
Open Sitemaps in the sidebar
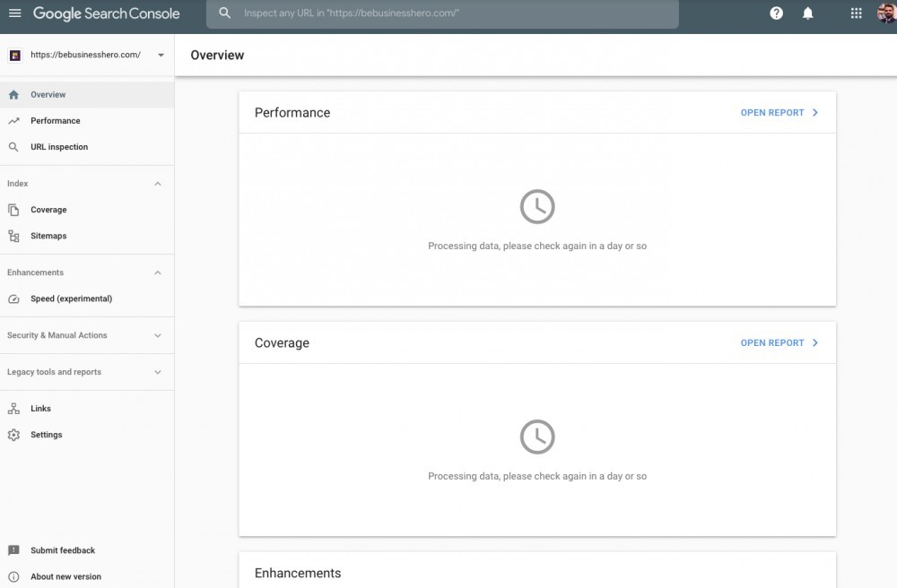pos(87,236)
